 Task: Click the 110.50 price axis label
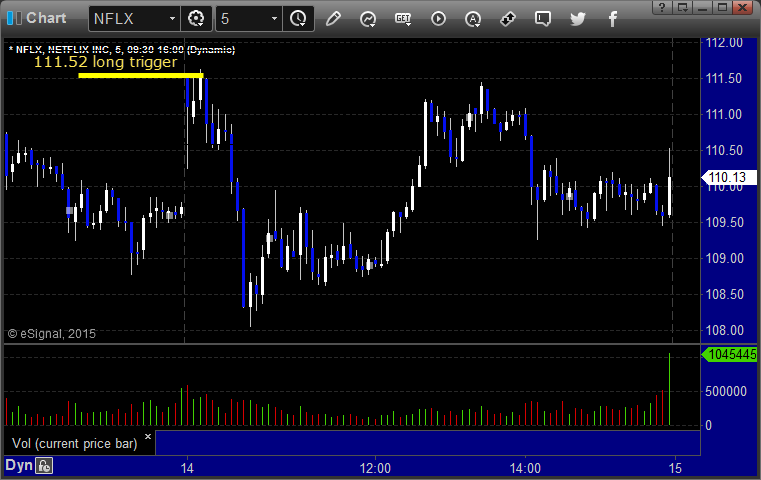coord(724,150)
